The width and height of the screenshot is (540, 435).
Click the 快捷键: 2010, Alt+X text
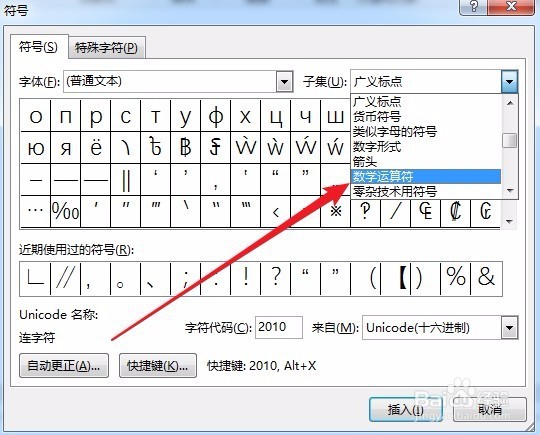[x=262, y=366]
